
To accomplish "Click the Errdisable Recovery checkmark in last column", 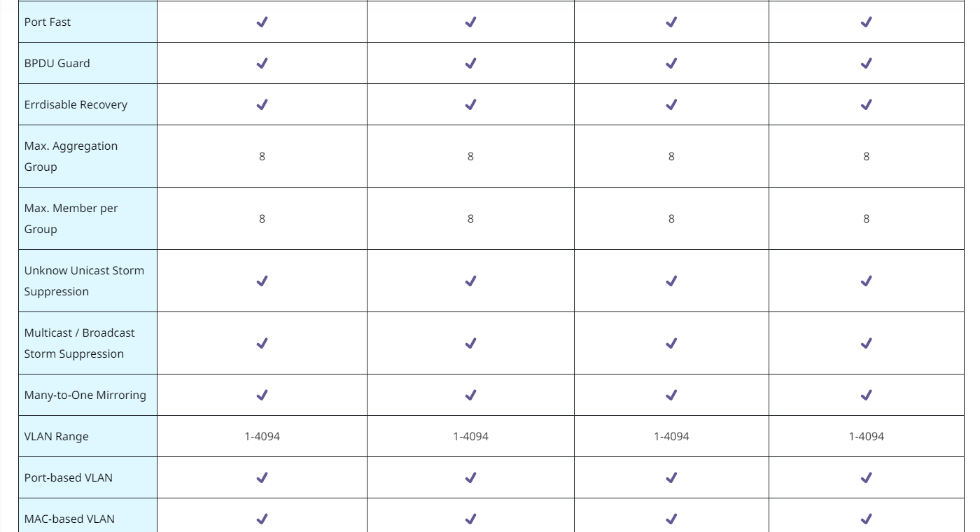I will (866, 104).
